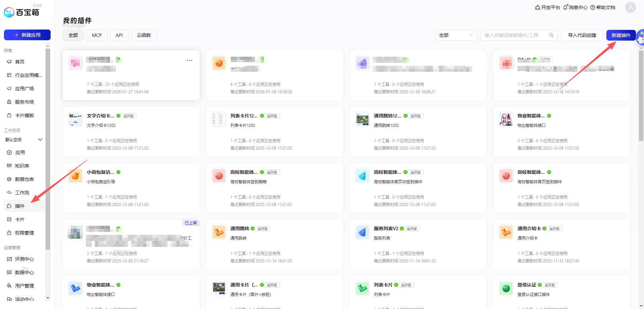Open 消息中心 notifications
644x309 pixels.
click(x=575, y=7)
